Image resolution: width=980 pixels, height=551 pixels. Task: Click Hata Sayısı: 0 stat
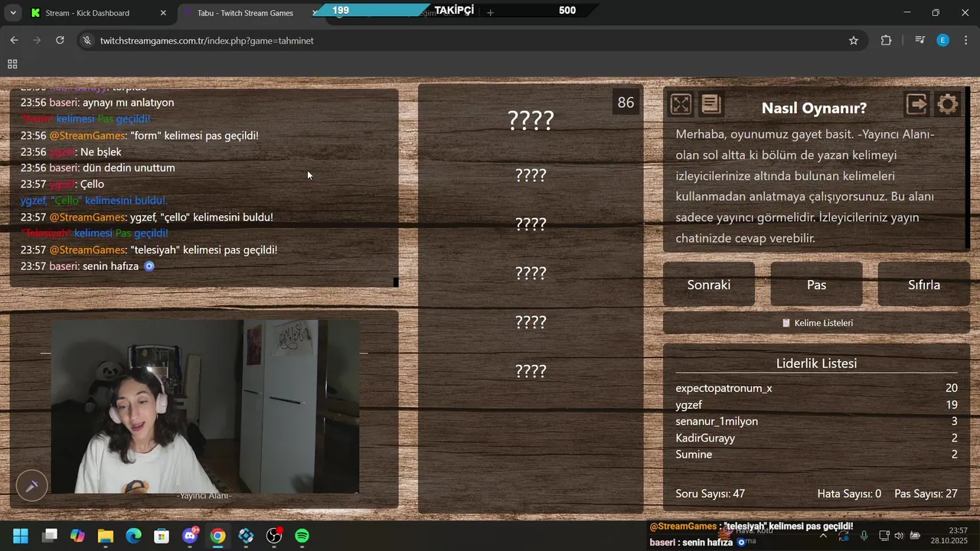tap(849, 494)
